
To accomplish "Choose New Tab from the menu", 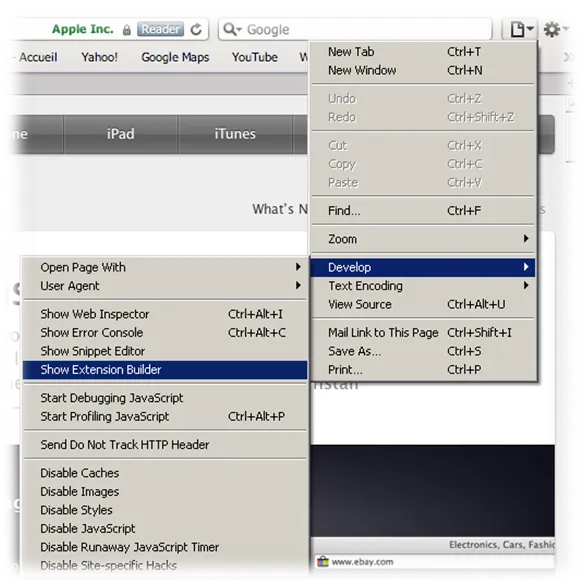I will 422,52.
